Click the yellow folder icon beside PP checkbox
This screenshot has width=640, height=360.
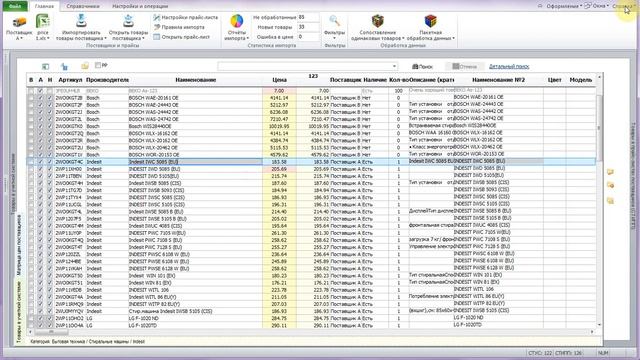tap(84, 66)
